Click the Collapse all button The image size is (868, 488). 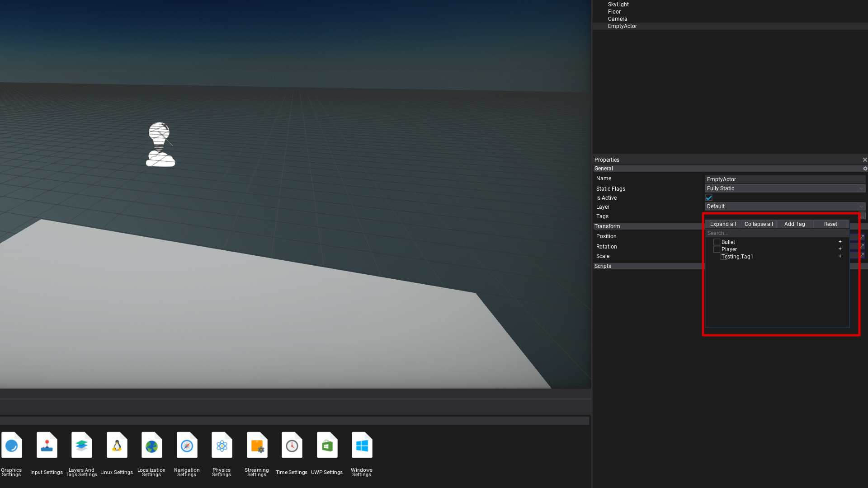tap(759, 224)
